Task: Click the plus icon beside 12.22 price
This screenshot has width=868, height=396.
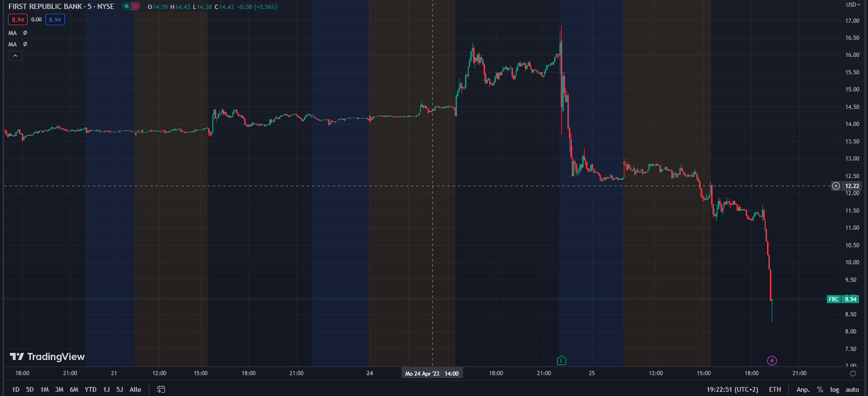Action: [836, 186]
